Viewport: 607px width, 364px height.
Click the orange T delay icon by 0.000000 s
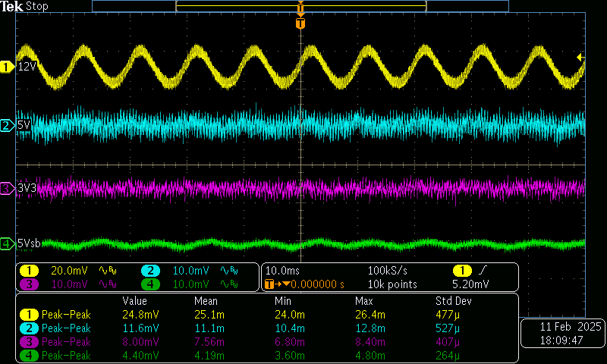(269, 284)
